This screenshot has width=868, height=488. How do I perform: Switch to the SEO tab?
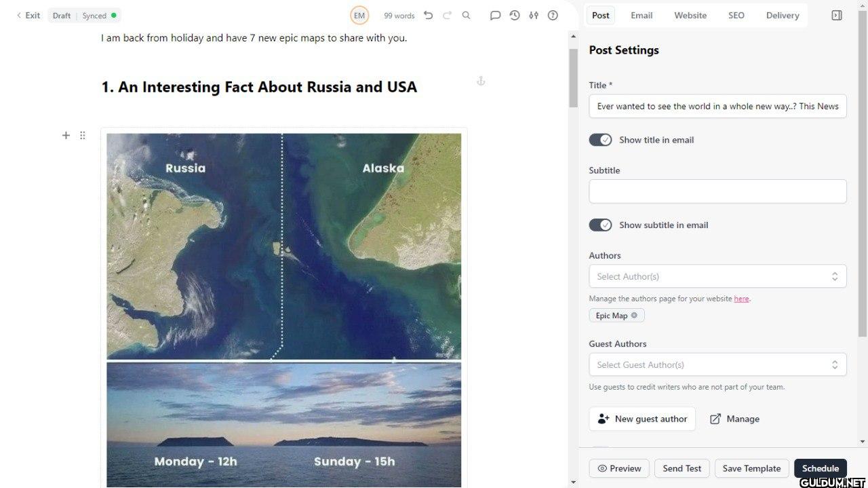pos(736,15)
